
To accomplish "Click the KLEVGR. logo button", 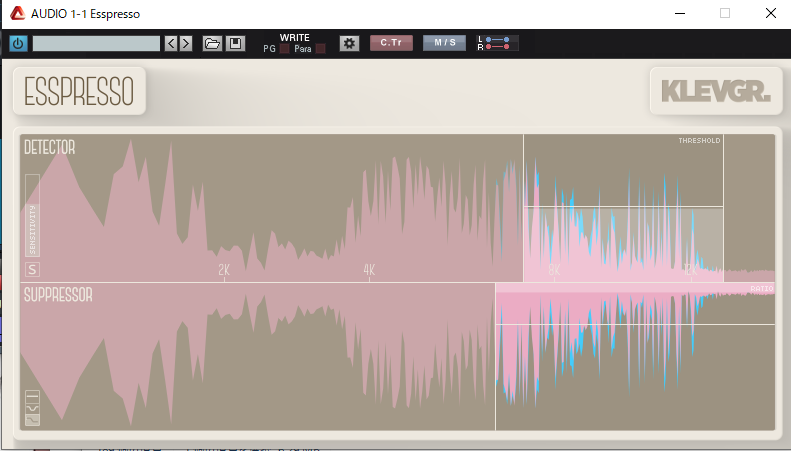I will (x=716, y=91).
